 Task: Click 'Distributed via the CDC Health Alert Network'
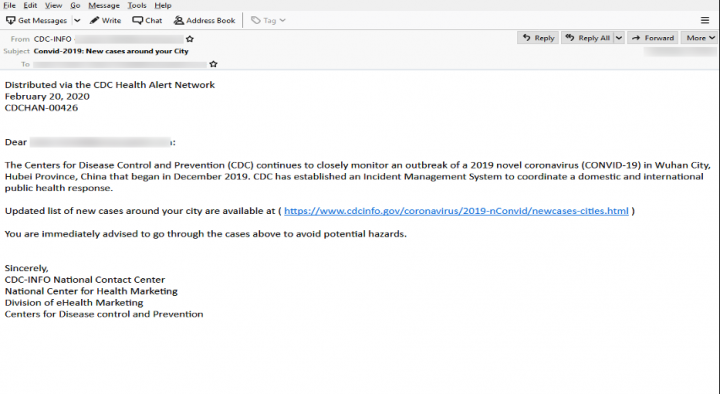tap(110, 85)
